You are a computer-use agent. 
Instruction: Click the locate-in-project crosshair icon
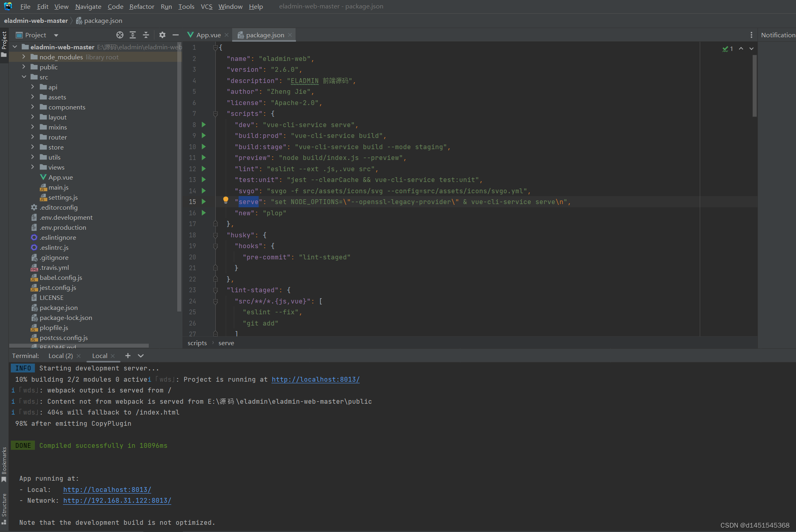120,35
